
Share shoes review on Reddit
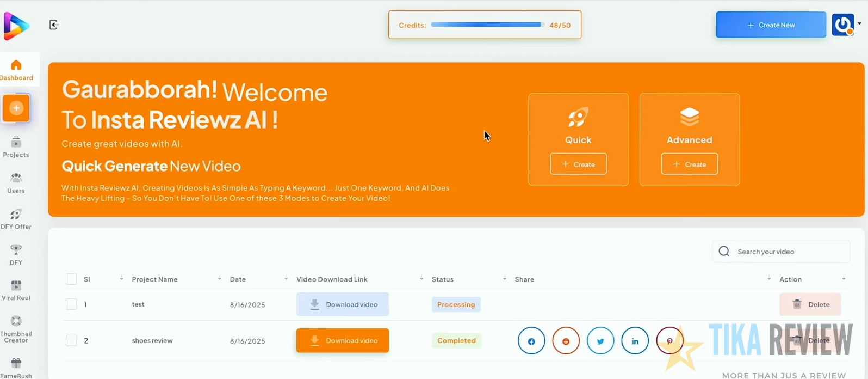coord(566,341)
